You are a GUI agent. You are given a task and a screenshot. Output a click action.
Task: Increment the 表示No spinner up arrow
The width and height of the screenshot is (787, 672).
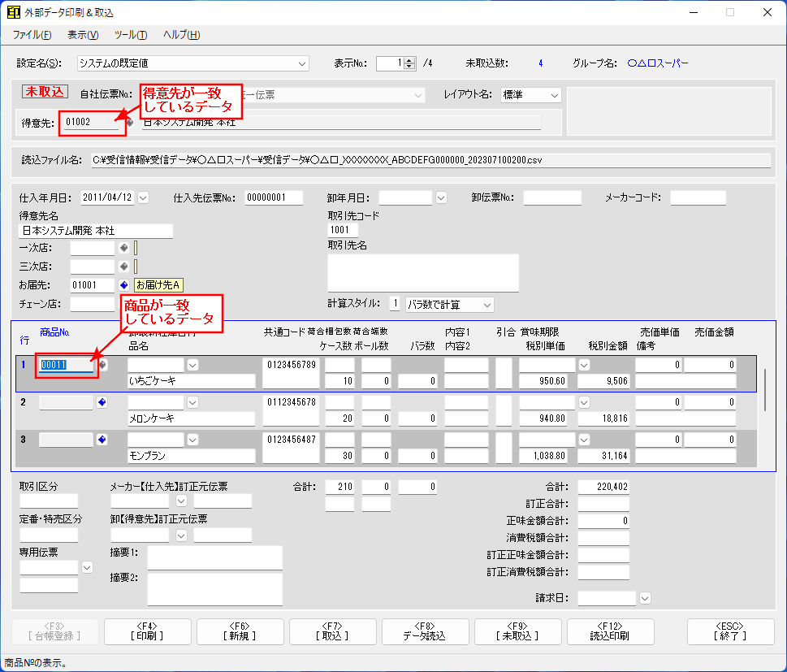click(x=409, y=60)
